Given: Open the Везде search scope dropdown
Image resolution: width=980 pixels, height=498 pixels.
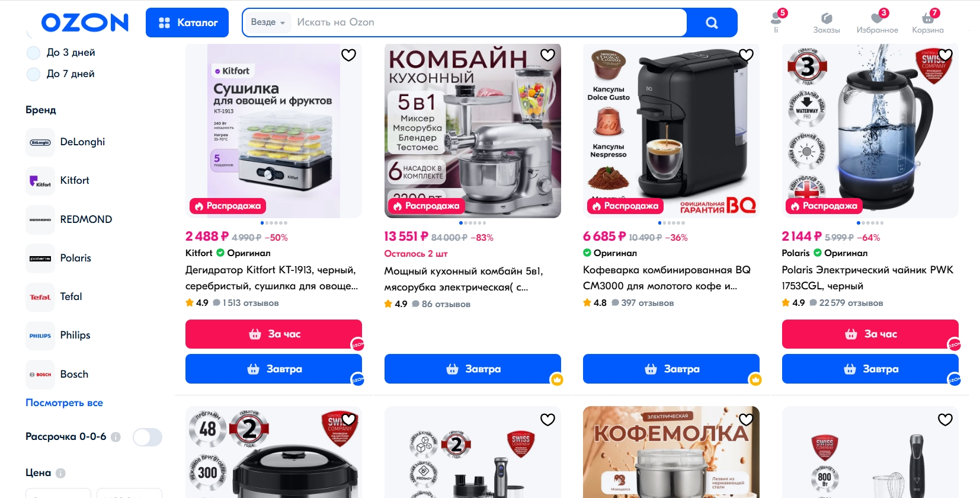Looking at the screenshot, I should click(x=268, y=23).
